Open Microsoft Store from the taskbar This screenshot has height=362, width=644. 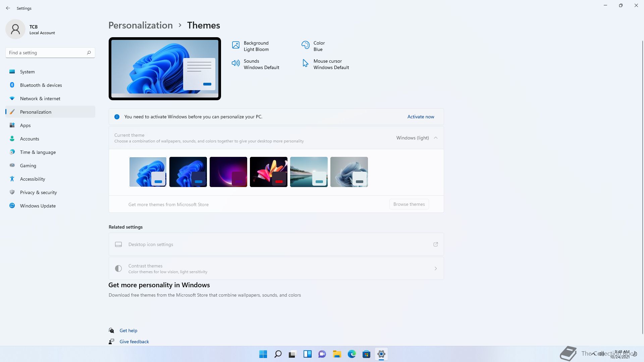pyautogui.click(x=367, y=354)
